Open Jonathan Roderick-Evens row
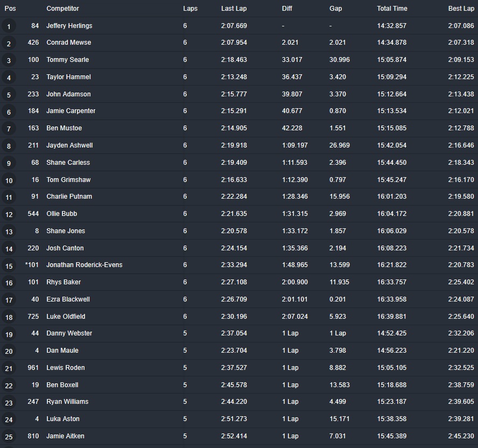The height and width of the screenshot is (448, 478). tap(84, 265)
